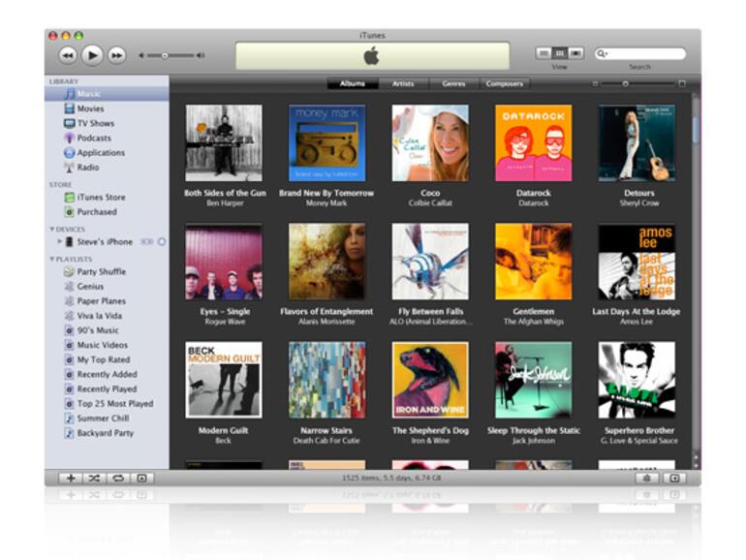The height and width of the screenshot is (560, 746).
Task: Open Summer Chill playlist
Action: (107, 419)
